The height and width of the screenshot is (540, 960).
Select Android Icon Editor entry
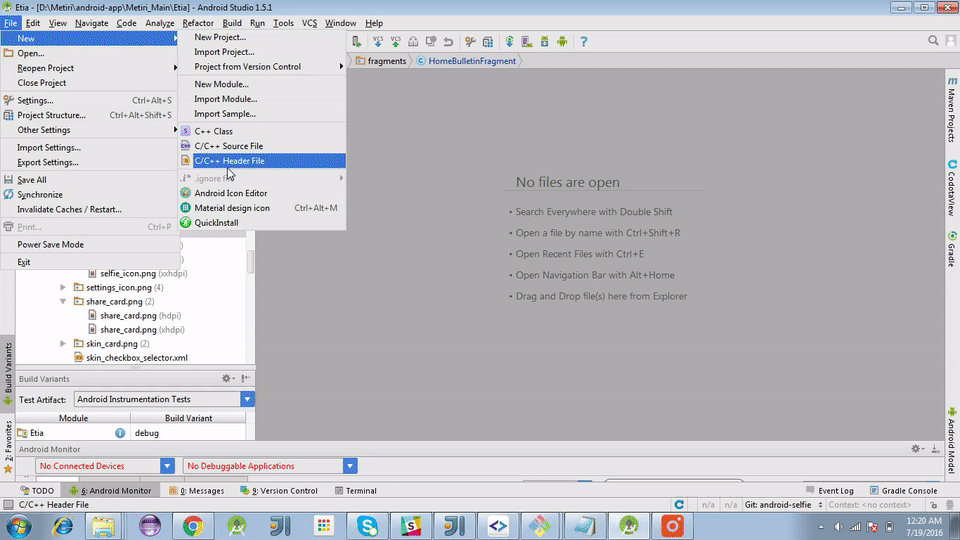(262, 193)
